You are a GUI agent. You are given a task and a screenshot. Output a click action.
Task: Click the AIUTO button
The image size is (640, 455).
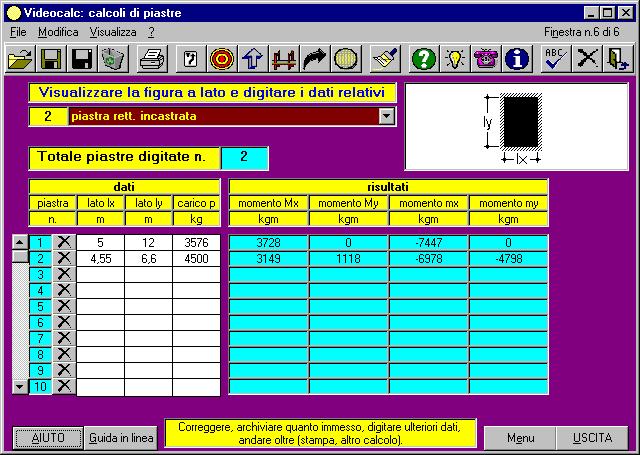point(48,438)
